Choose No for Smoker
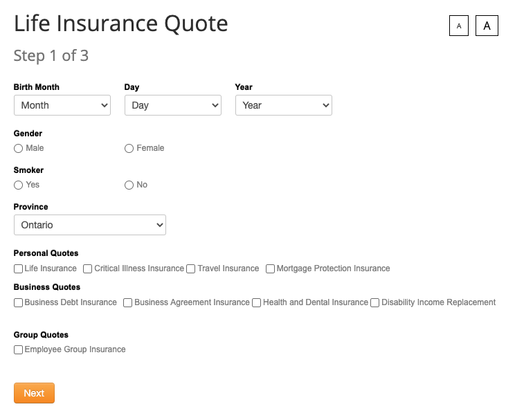Image resolution: width=506 pixels, height=420 pixels. (x=129, y=185)
